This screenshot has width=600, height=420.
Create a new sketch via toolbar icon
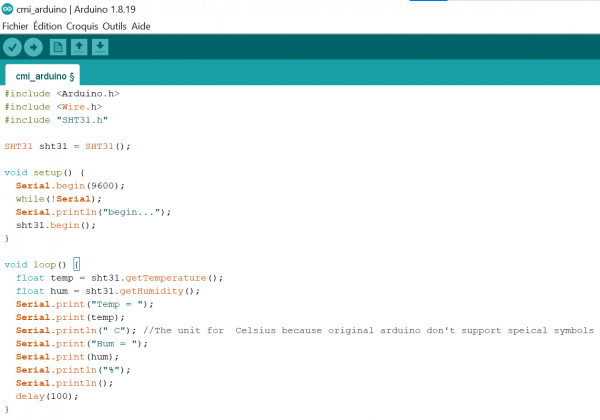[x=57, y=47]
